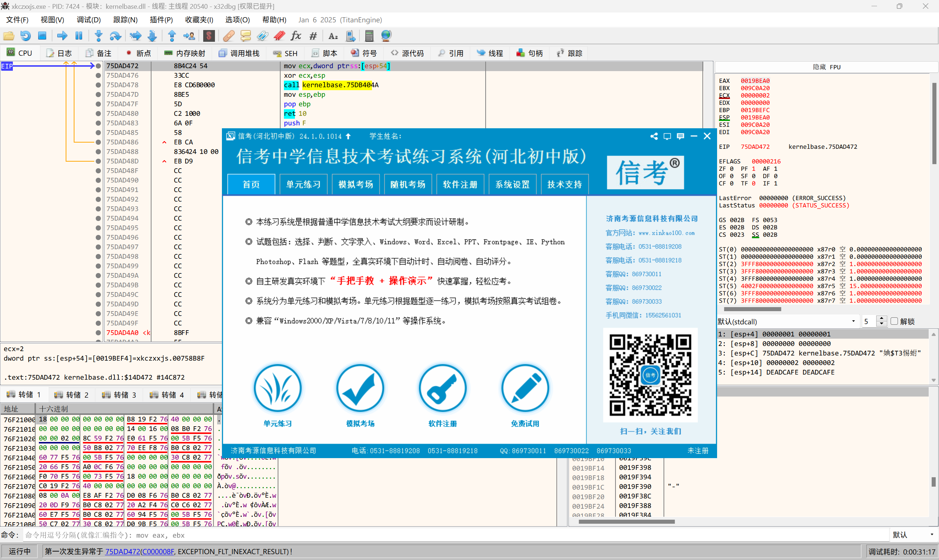
Task: Toggle breakpoint dot at address 75DAD478
Action: [x=98, y=85]
